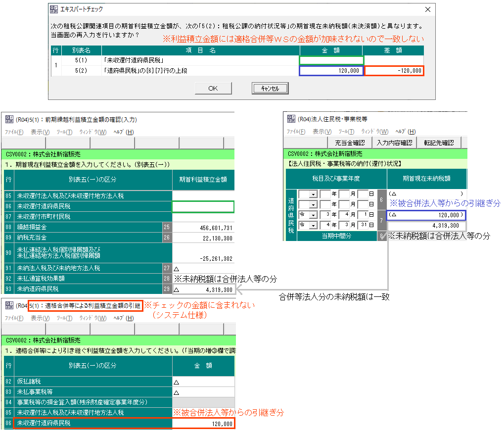
Task: Open 表示 menu in 法人住民税・事業税 window
Action: (322, 132)
